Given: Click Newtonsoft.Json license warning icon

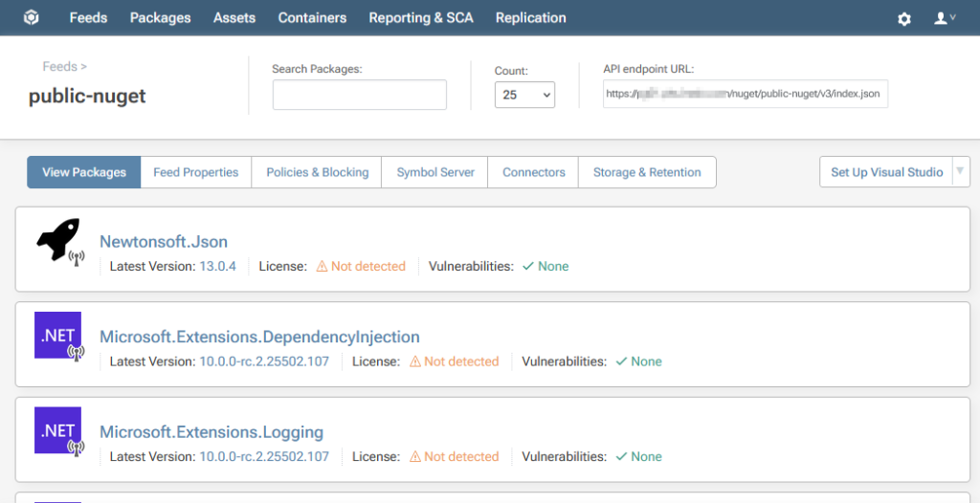Looking at the screenshot, I should click(322, 267).
